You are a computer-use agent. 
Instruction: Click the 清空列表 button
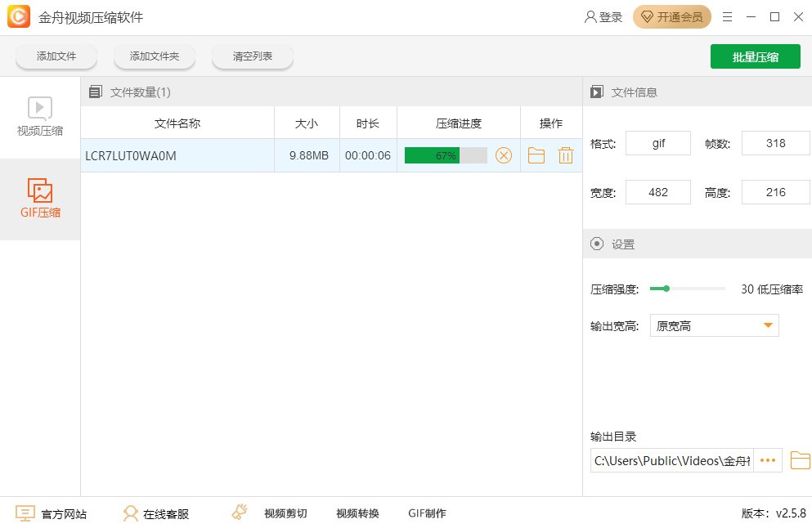point(252,56)
